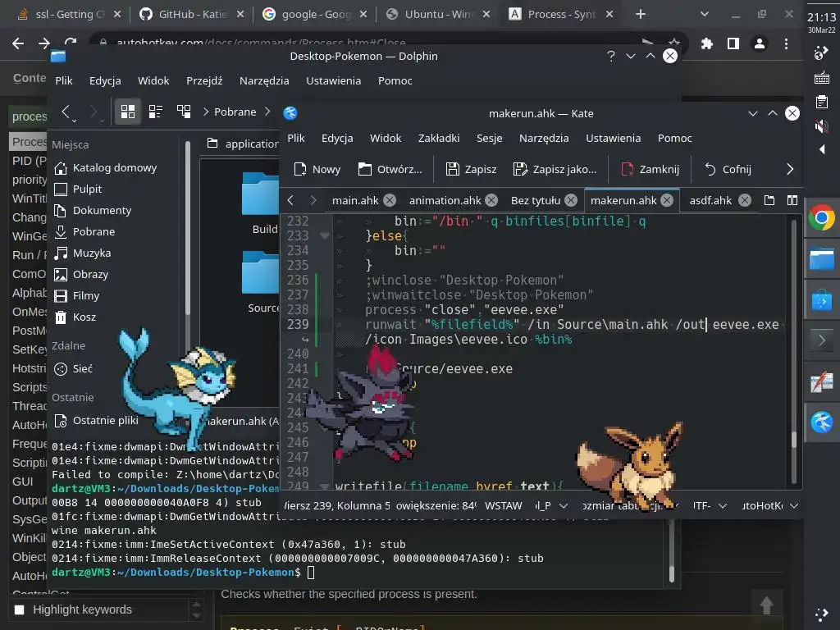Click scroll-to-top arrow on web page

(767, 605)
